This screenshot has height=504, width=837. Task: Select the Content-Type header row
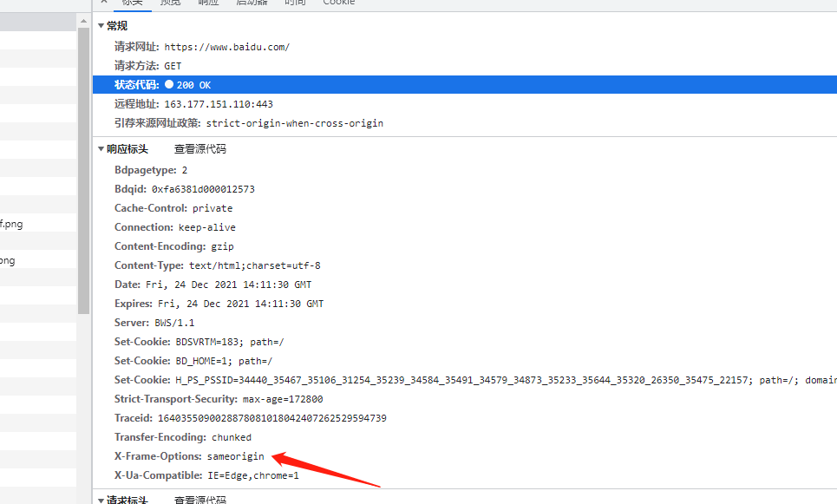[217, 265]
